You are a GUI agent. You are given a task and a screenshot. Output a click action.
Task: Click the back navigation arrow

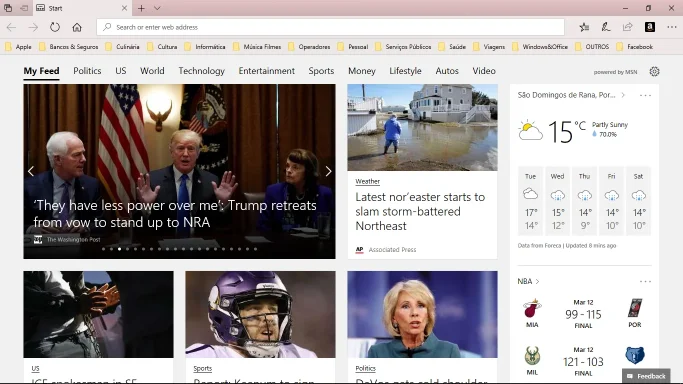pos(11,27)
